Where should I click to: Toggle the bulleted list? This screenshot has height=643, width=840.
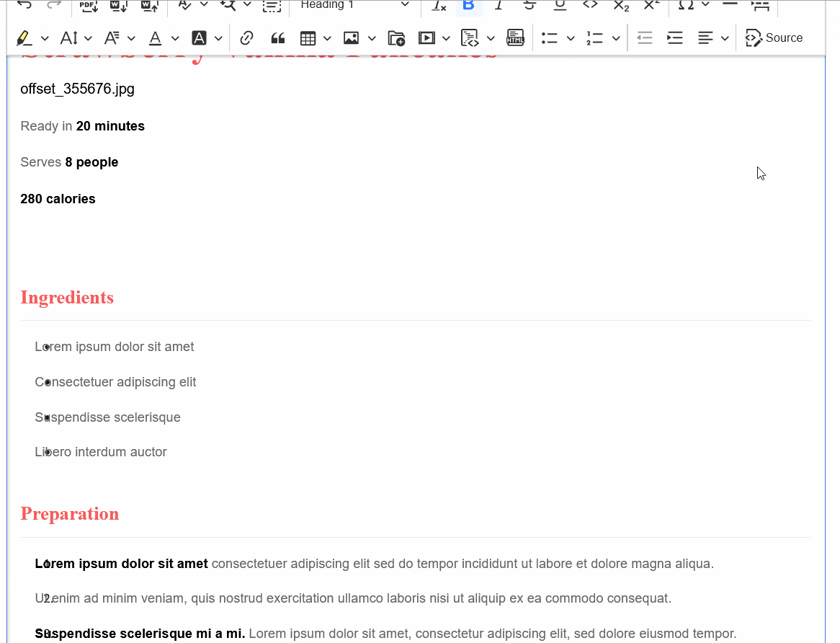(550, 38)
